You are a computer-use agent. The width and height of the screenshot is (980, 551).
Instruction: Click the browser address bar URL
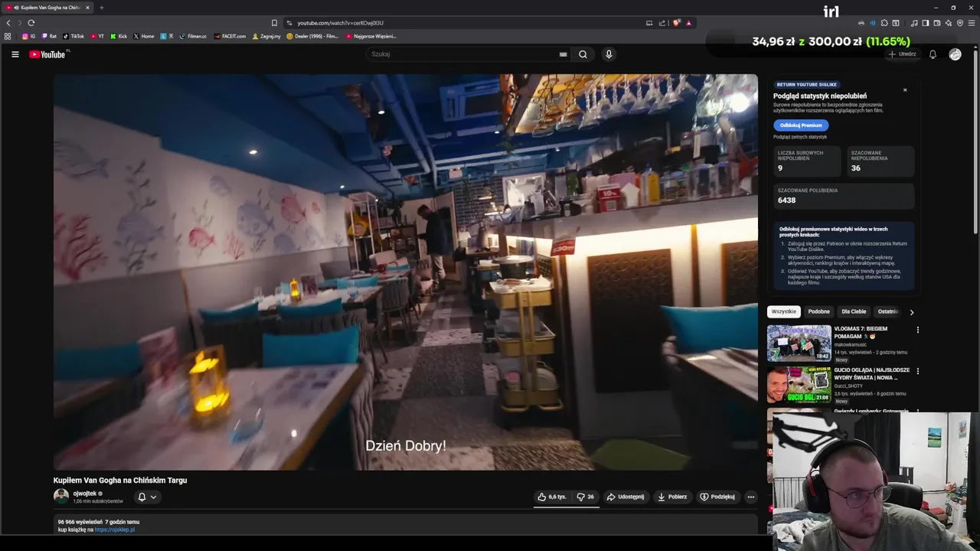(x=340, y=23)
